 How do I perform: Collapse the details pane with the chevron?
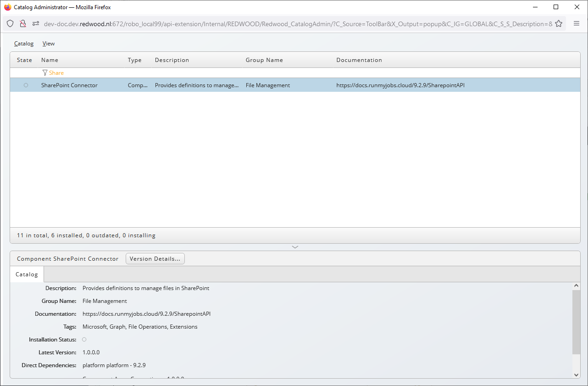[x=295, y=247]
